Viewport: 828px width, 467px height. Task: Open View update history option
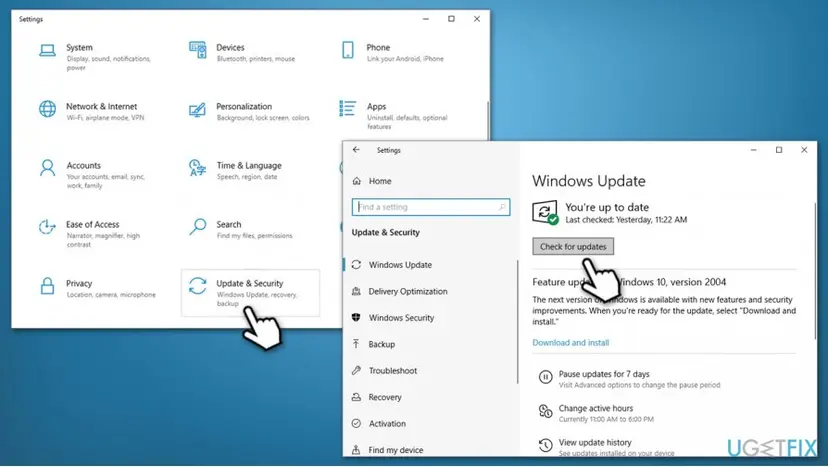(595, 442)
